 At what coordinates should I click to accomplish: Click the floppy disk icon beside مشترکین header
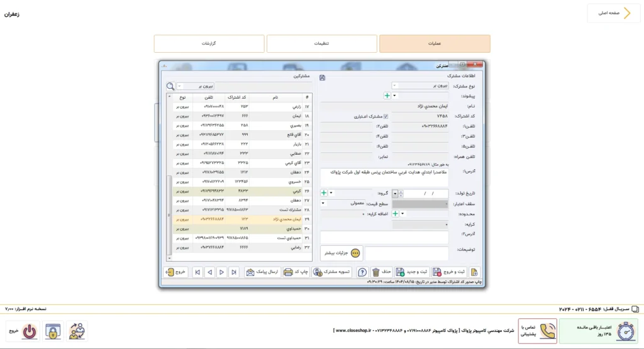pos(323,77)
